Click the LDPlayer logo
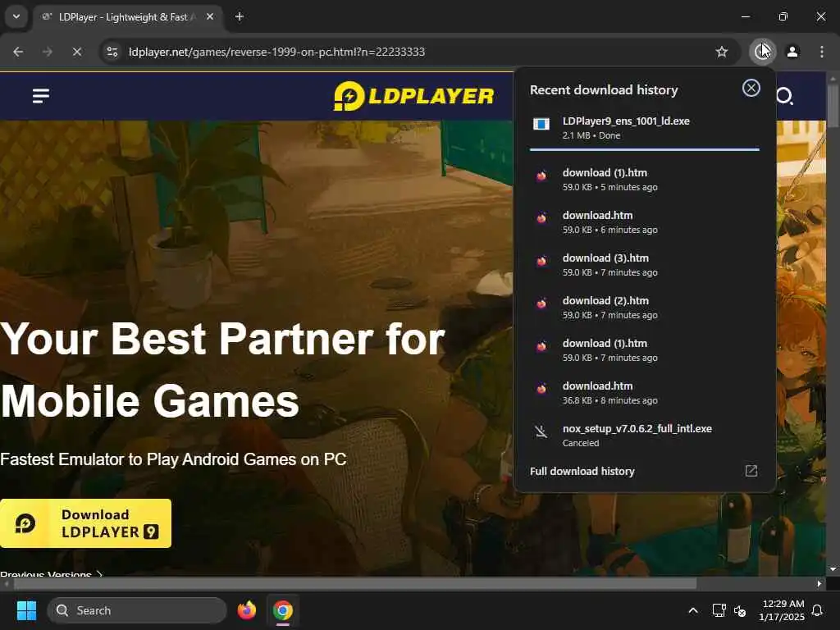Image resolution: width=840 pixels, height=630 pixels. [413, 96]
